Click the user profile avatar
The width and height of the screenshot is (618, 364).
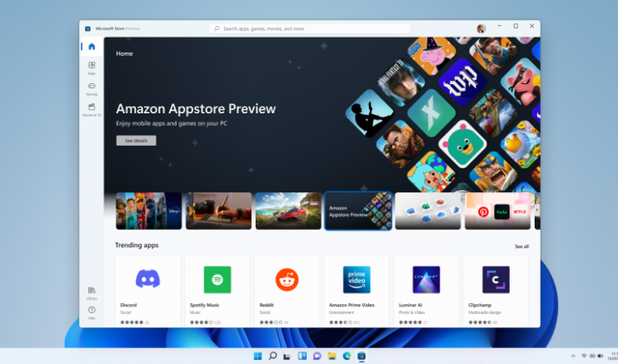[x=481, y=28]
